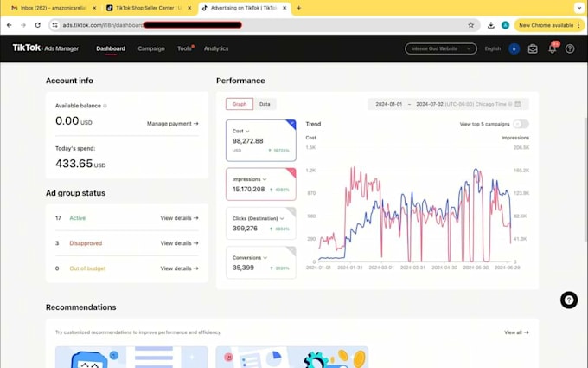Image resolution: width=588 pixels, height=368 pixels.
Task: Close the Inbox Gmail tab
Action: click(x=94, y=8)
